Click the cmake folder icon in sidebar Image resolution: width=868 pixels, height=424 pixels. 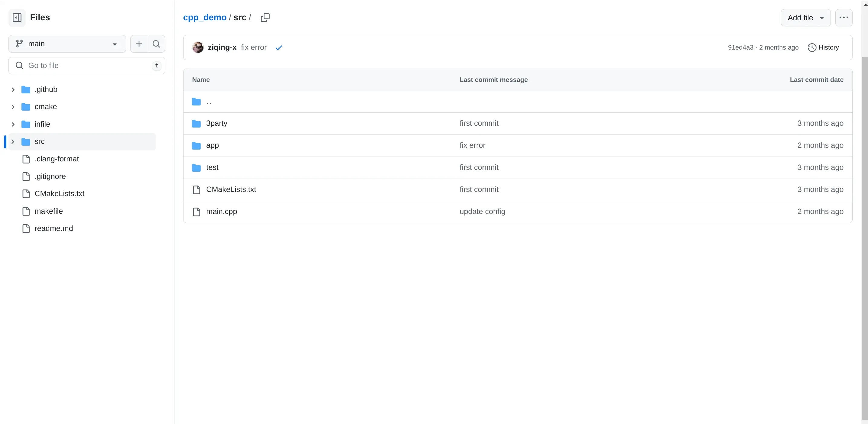[x=26, y=107]
